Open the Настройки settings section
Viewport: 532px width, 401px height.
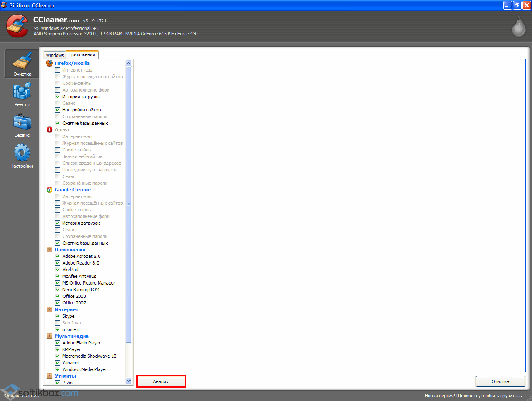click(x=22, y=156)
